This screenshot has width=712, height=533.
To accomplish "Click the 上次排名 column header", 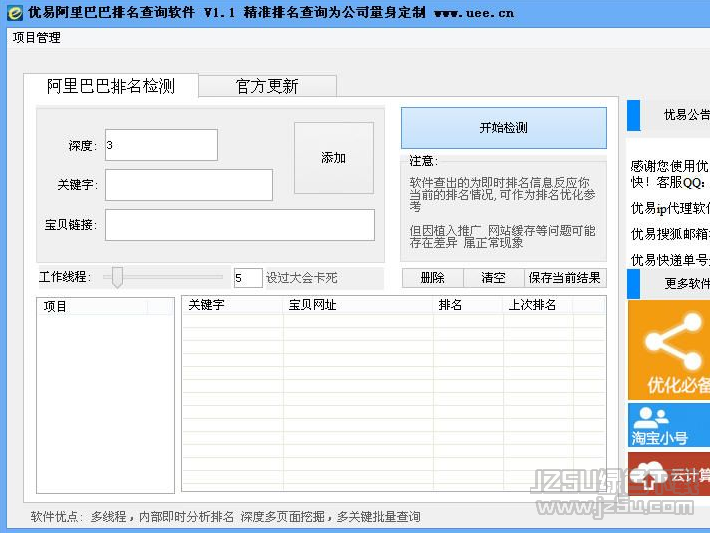I will point(539,305).
